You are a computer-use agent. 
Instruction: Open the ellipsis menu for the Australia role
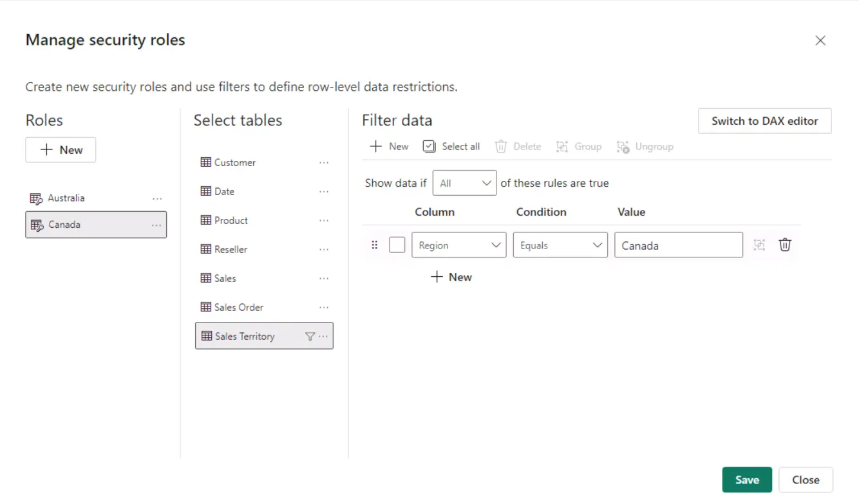(x=158, y=198)
